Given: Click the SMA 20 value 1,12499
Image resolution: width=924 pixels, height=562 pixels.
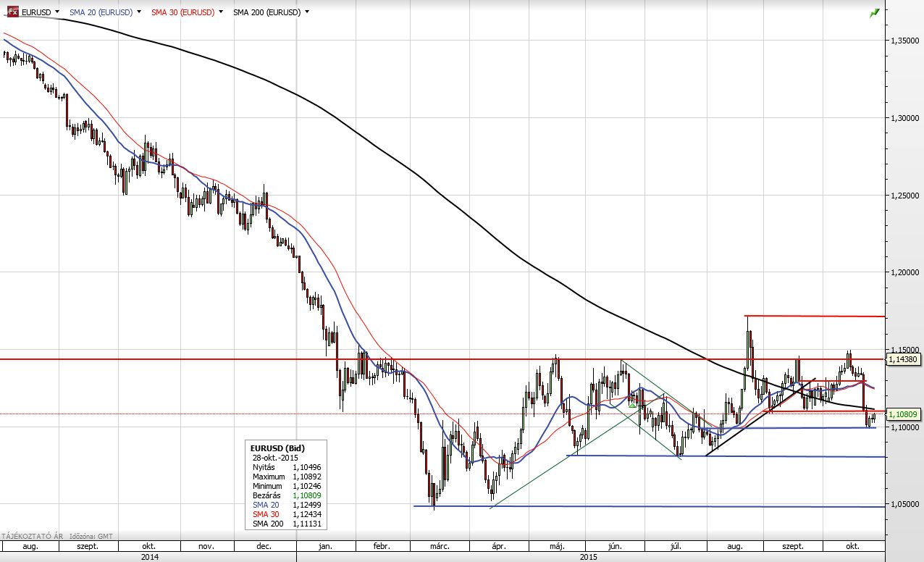Looking at the screenshot, I should [x=306, y=504].
